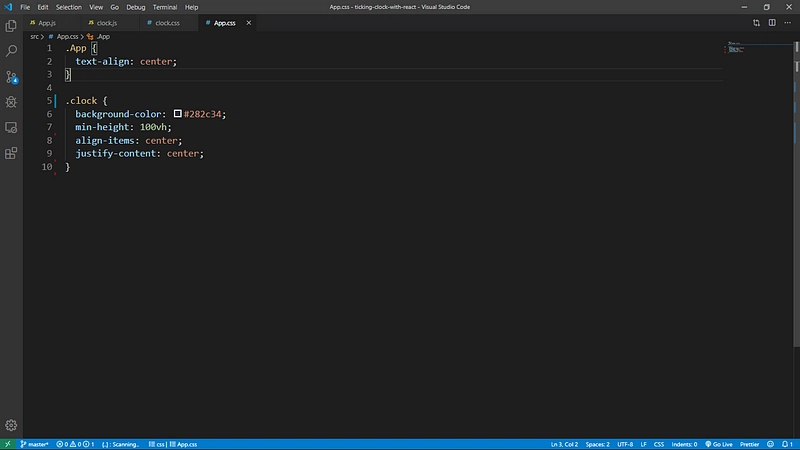Click the justify-content: center line
This screenshot has height=450, width=800.
pos(139,154)
